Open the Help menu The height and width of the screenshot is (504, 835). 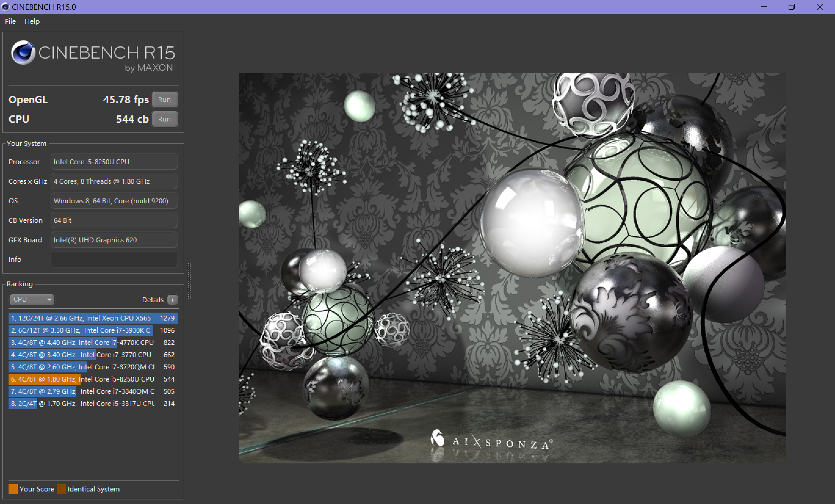click(32, 21)
